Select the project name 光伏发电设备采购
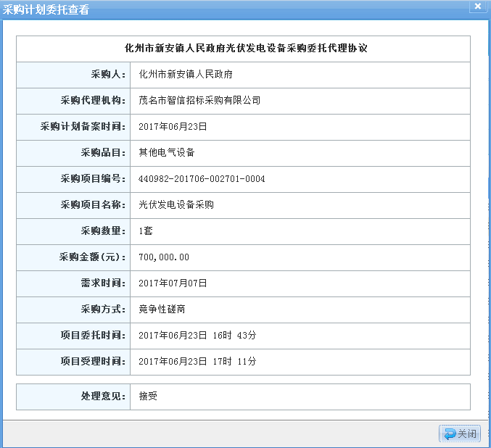The height and width of the screenshot is (448, 491). [176, 205]
